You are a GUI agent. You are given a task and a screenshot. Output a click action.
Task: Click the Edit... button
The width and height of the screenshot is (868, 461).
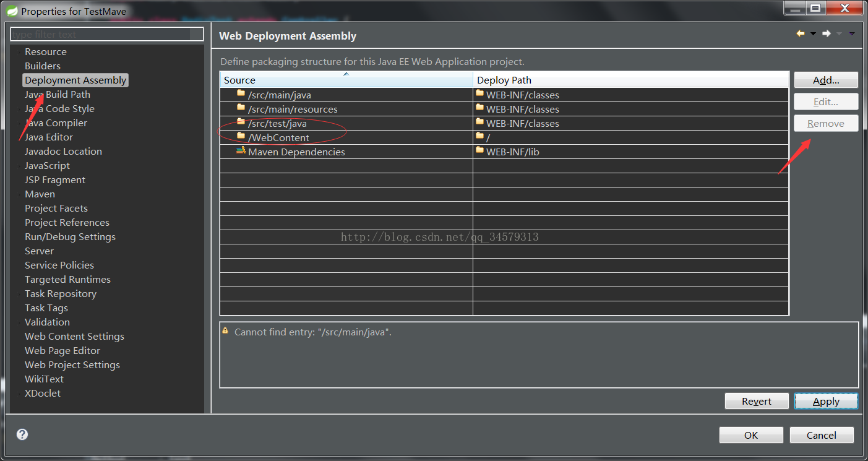826,101
